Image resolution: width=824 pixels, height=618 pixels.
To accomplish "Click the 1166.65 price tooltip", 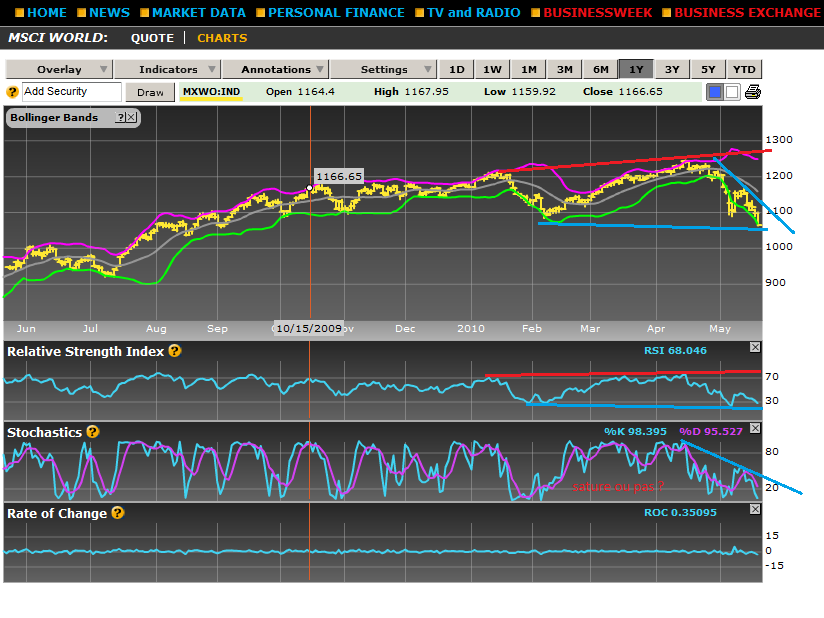I will coord(339,177).
